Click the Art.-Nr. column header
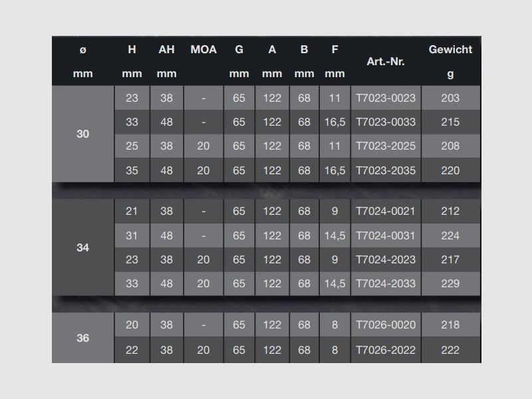The width and height of the screenshot is (532, 399). pos(386,61)
